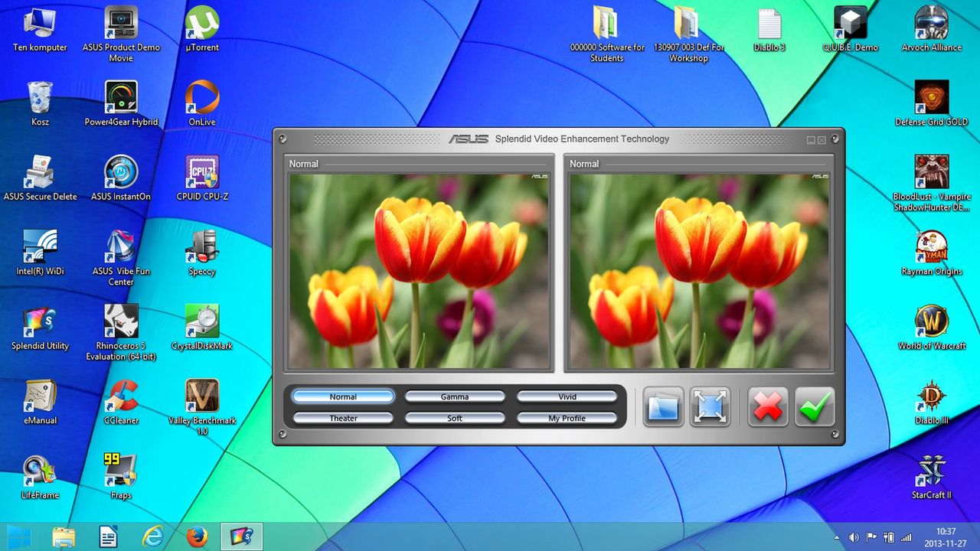Open the Action Center flag tray icon
Screen dimensions: 980x551
click(872, 537)
